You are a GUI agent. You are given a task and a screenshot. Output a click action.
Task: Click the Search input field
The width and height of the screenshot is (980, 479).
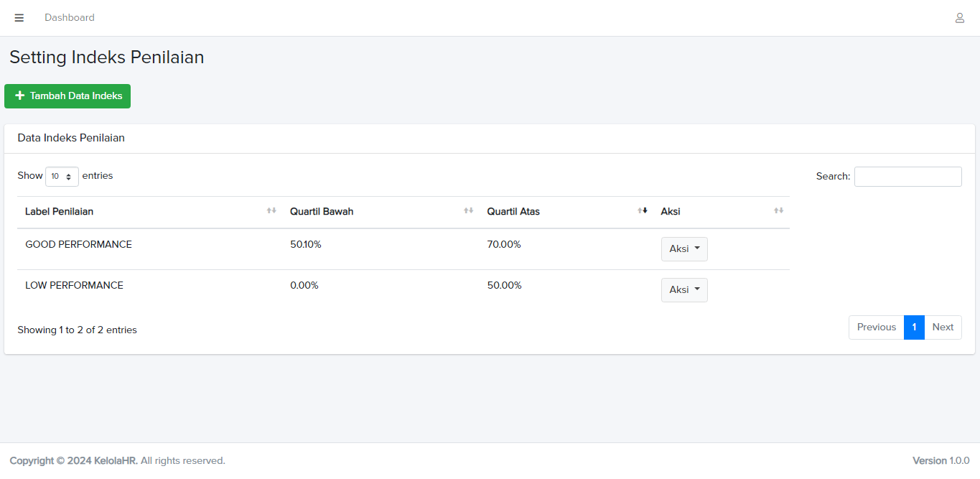point(907,177)
